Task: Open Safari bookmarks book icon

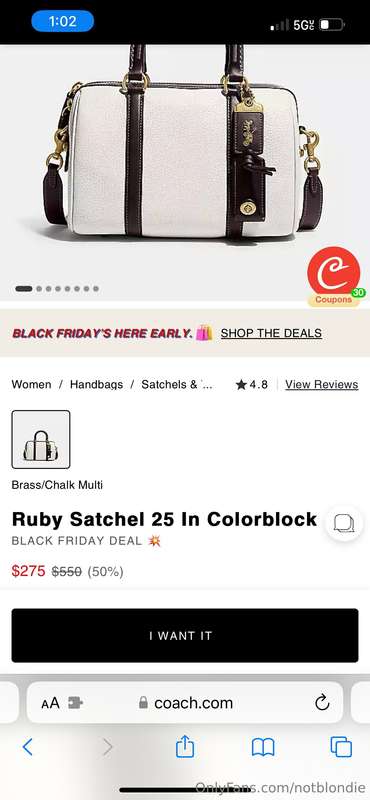Action: tap(263, 747)
